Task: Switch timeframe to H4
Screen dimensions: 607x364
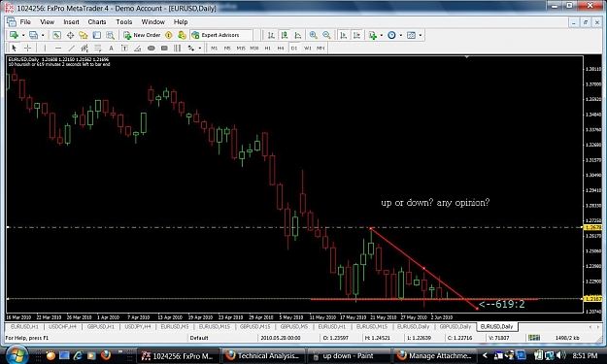Action: click(x=281, y=48)
